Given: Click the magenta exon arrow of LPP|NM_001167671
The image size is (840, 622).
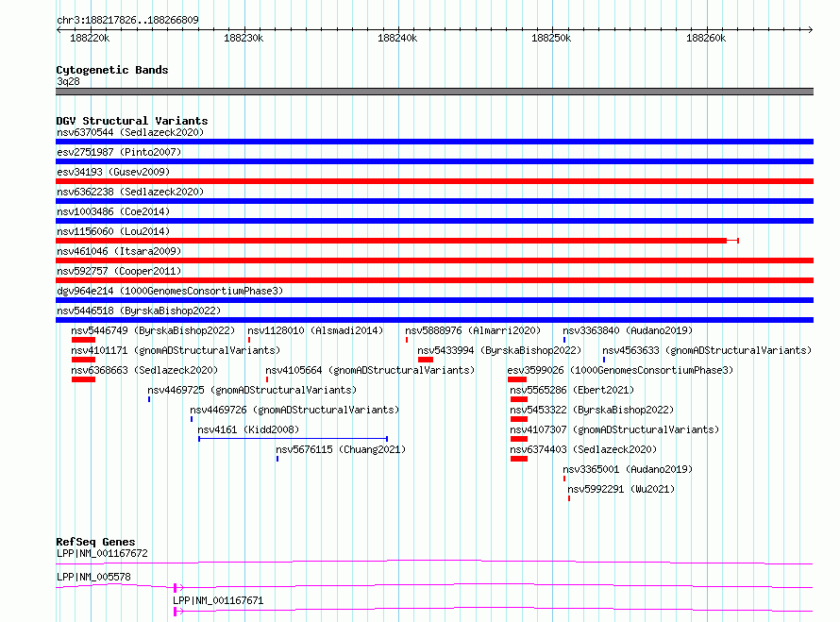Looking at the screenshot, I should click(x=178, y=612).
